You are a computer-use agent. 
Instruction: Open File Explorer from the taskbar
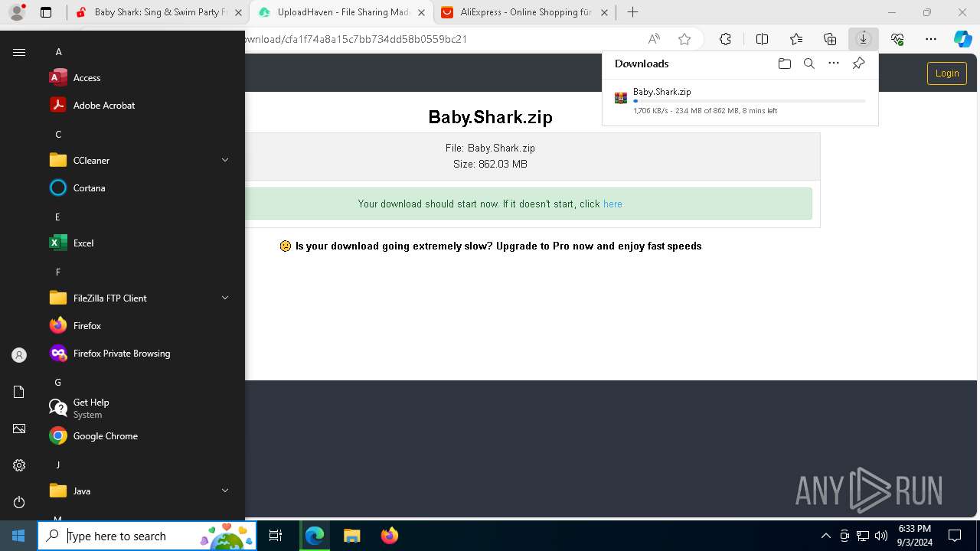[351, 536]
